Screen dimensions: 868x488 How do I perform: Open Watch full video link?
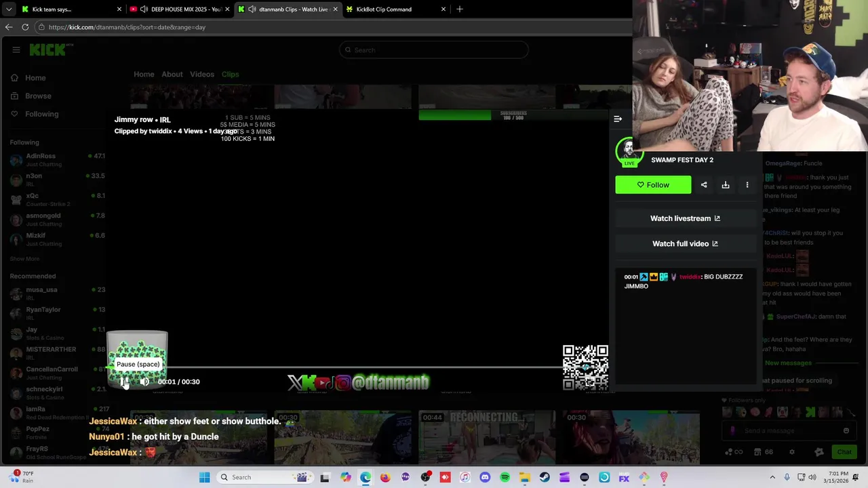click(x=685, y=243)
